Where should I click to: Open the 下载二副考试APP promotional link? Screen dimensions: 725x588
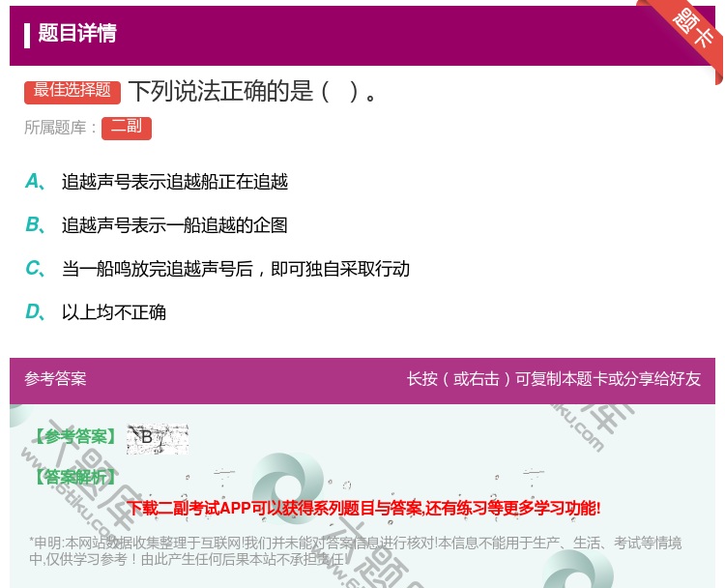pyautogui.click(x=363, y=508)
